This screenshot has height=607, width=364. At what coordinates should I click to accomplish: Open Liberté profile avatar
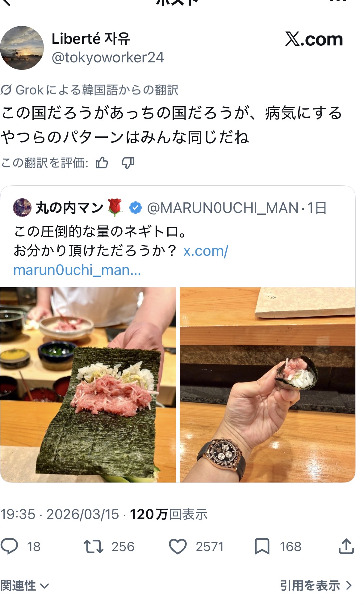click(22, 48)
